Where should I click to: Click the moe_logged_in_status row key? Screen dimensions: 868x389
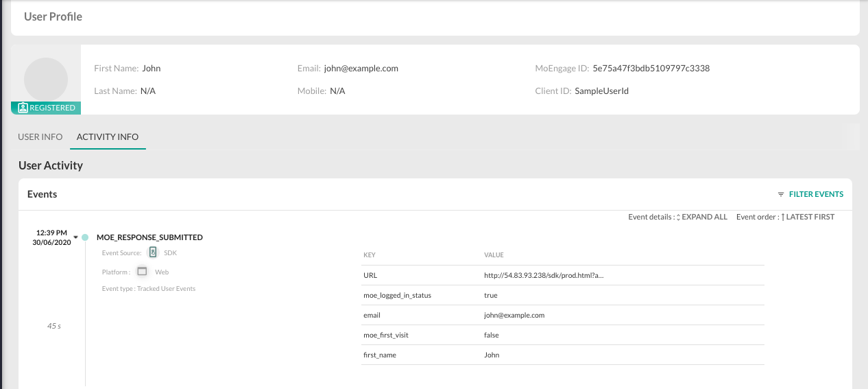[397, 295]
